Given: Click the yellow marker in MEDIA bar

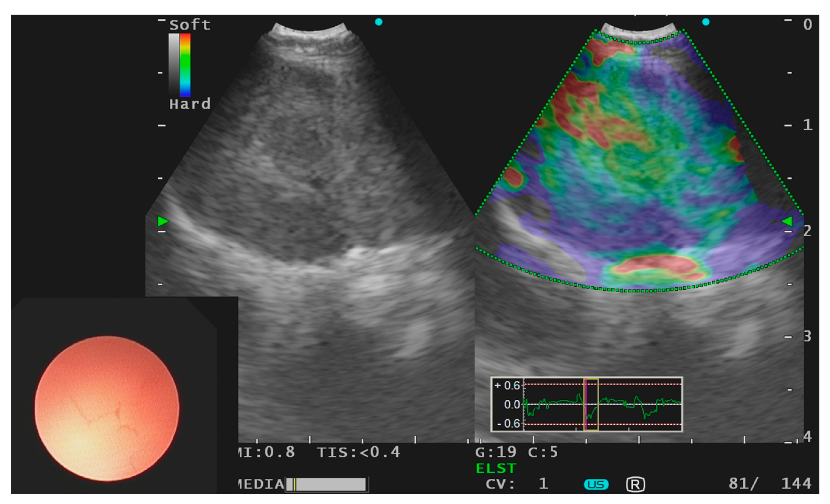Looking at the screenshot, I should pos(294,485).
